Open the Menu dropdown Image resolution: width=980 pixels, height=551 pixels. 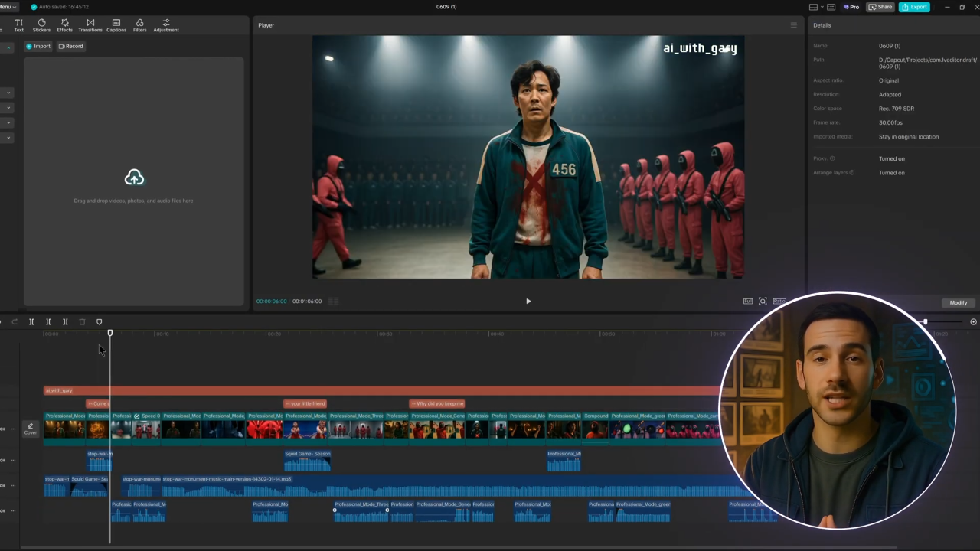pyautogui.click(x=8, y=7)
